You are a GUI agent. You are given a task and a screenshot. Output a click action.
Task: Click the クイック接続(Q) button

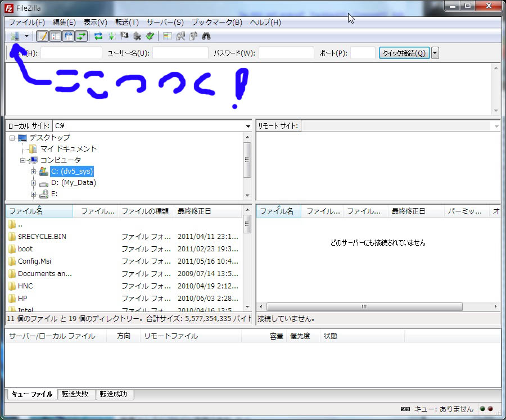point(404,53)
